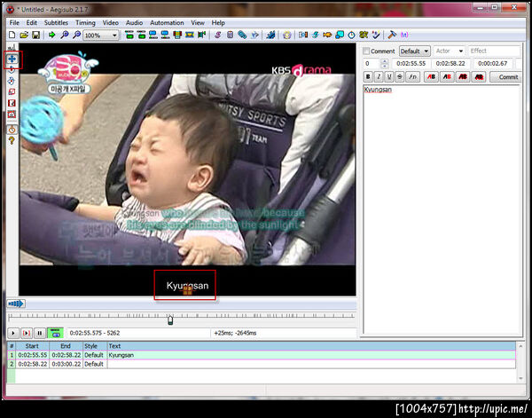Select the standard crosshair mode icon

point(12,48)
